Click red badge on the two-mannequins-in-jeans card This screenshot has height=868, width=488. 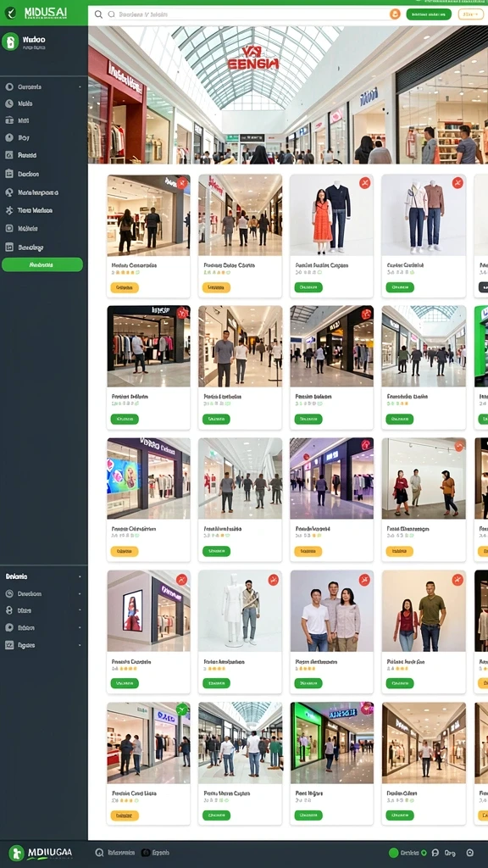coord(457,183)
